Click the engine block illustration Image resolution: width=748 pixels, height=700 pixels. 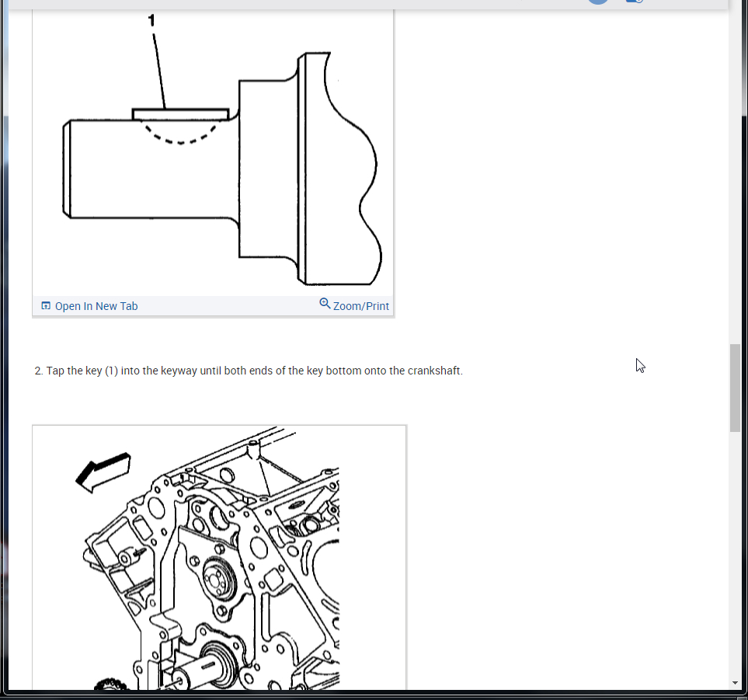(219, 557)
